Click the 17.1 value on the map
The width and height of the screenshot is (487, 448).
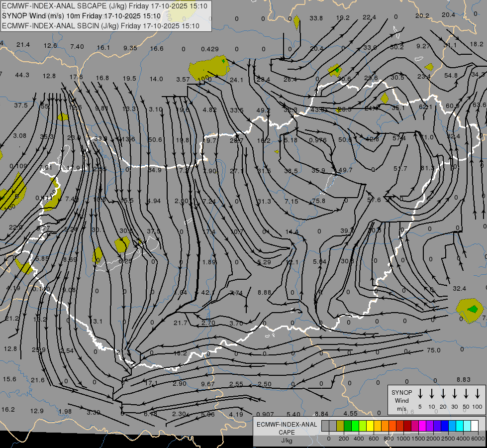[x=151, y=383]
